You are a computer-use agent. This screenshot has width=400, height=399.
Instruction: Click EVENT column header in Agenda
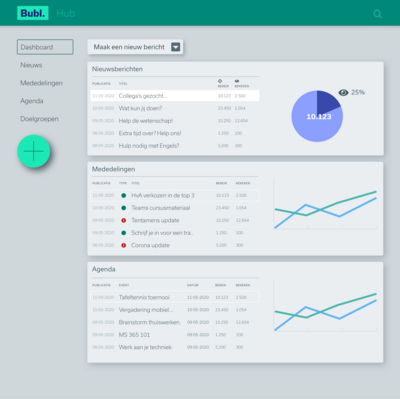(124, 285)
